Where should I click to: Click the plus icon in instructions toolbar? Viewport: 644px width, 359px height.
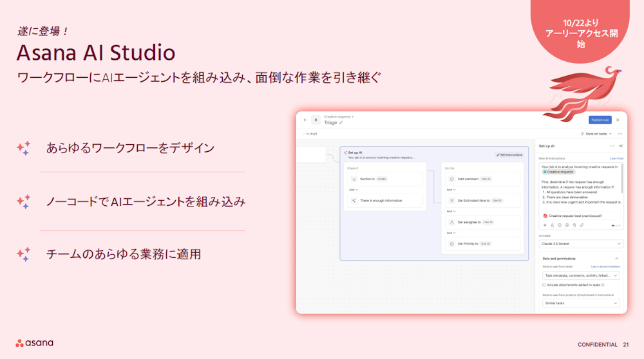point(545,225)
